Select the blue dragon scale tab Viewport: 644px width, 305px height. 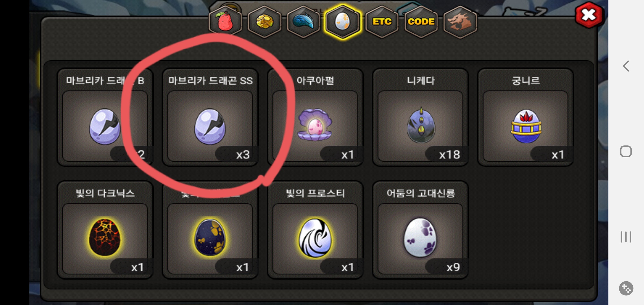coord(303,22)
